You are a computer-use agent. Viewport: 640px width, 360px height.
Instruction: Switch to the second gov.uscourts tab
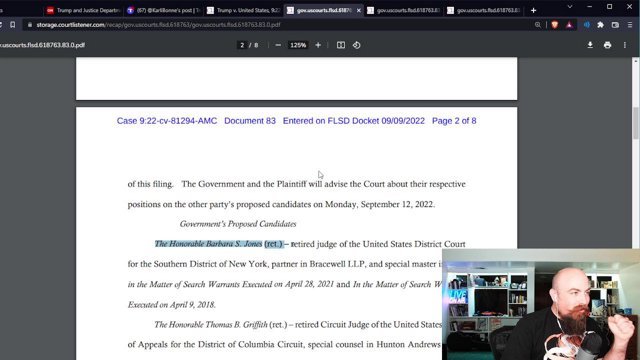click(403, 11)
